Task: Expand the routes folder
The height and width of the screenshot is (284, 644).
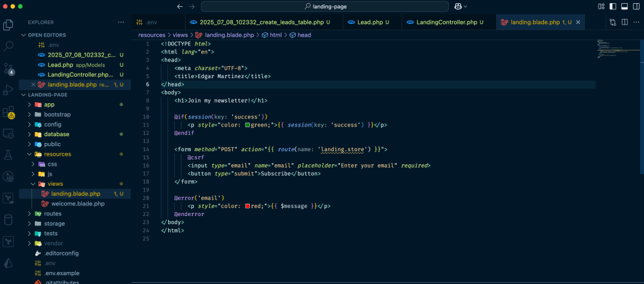Action: [x=52, y=213]
